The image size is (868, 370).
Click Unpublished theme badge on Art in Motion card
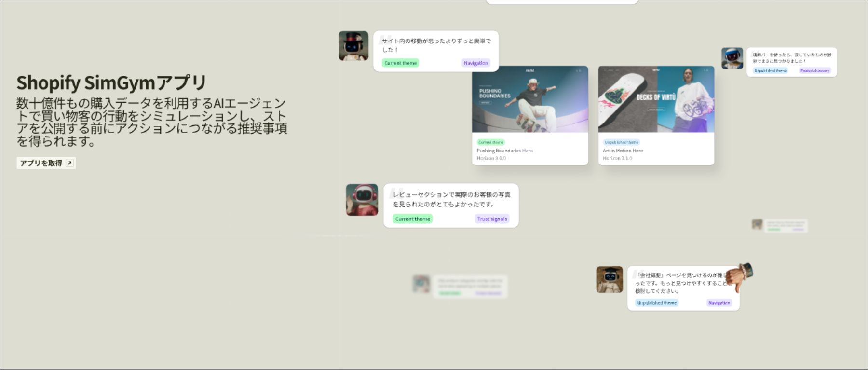point(621,142)
